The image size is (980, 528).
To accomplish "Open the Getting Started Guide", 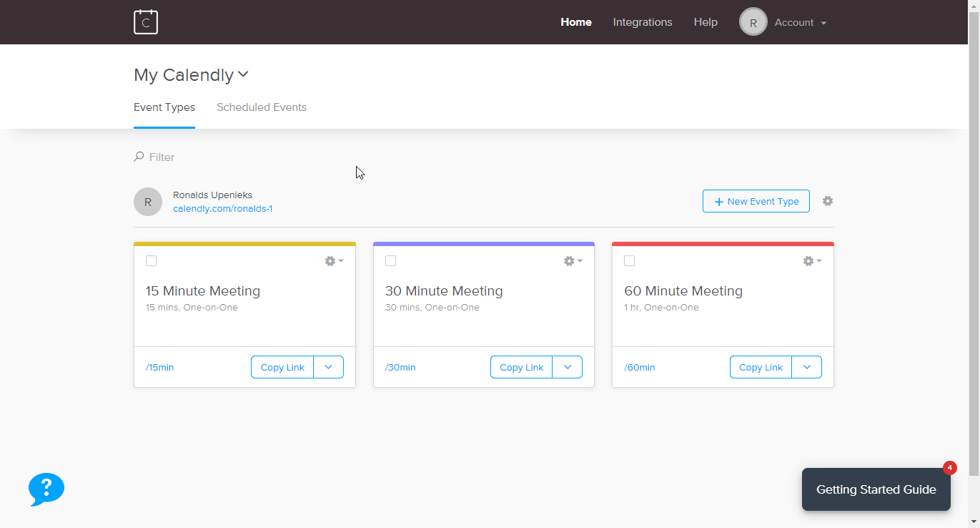I will pos(876,489).
